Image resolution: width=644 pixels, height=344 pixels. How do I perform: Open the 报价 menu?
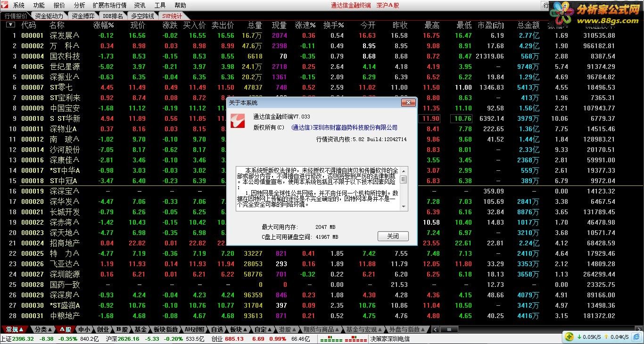pos(59,5)
